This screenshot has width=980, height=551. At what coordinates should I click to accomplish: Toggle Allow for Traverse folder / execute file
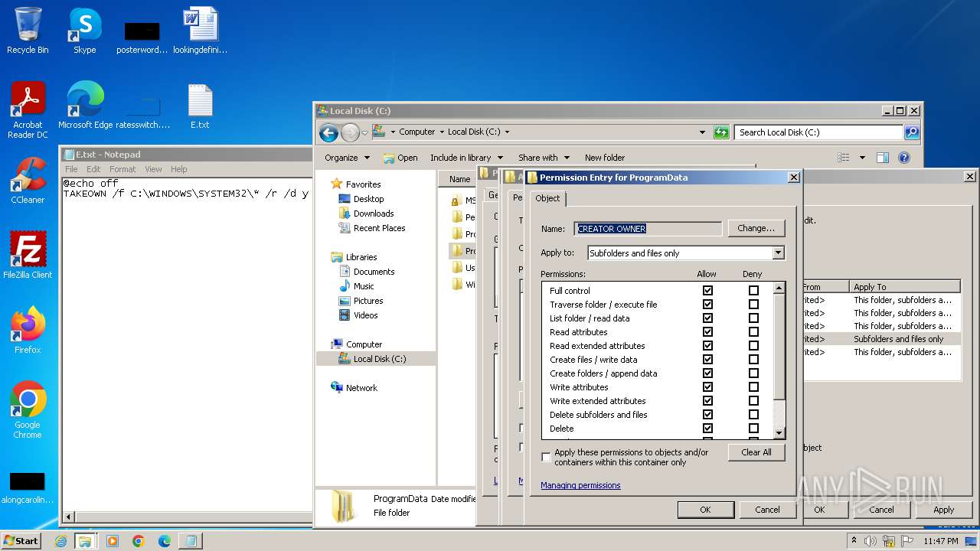coord(707,305)
